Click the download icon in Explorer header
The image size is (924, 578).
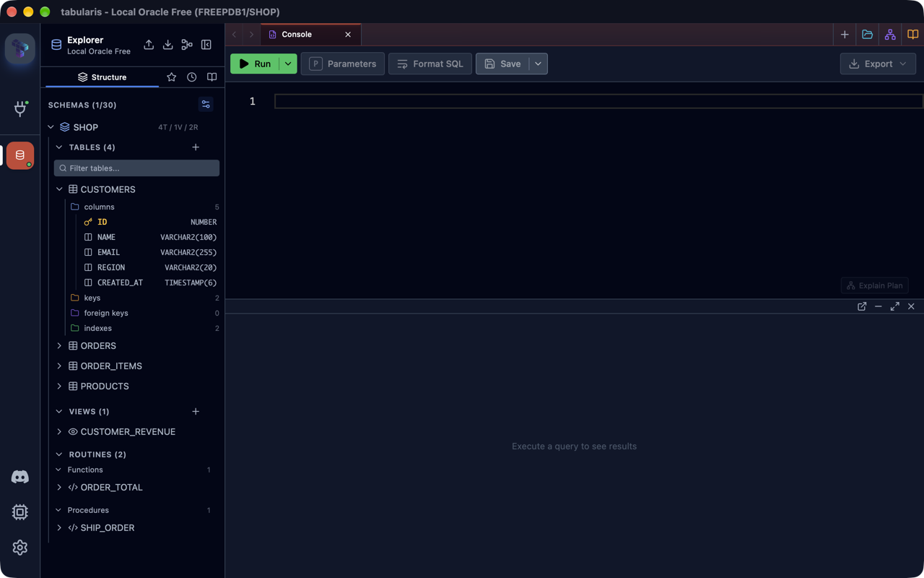(167, 45)
